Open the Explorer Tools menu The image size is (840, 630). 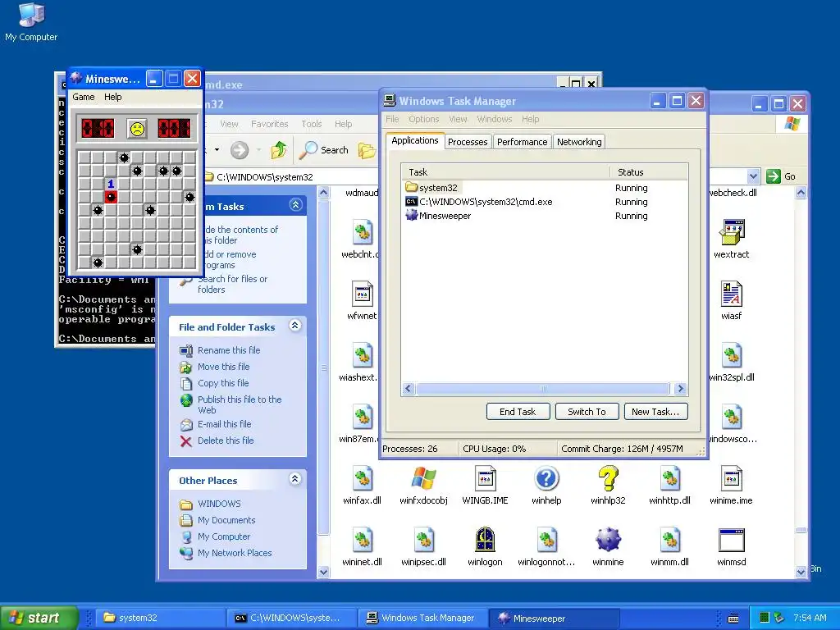(311, 124)
